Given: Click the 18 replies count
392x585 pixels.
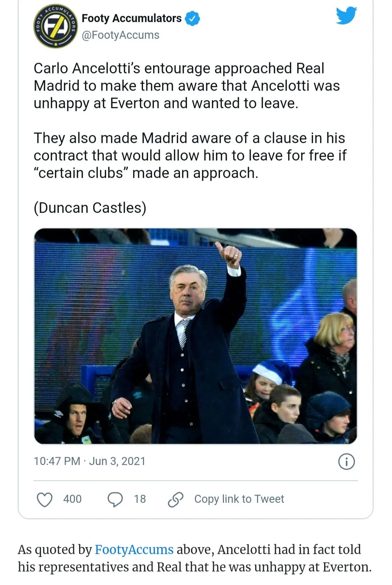Looking at the screenshot, I should [140, 499].
